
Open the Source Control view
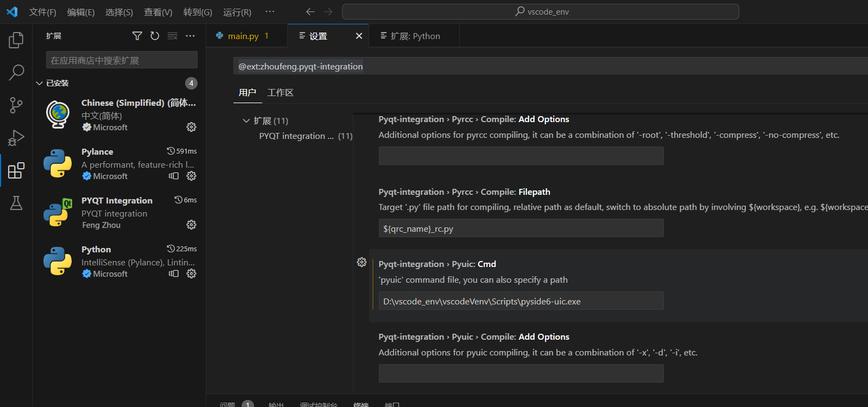click(16, 105)
